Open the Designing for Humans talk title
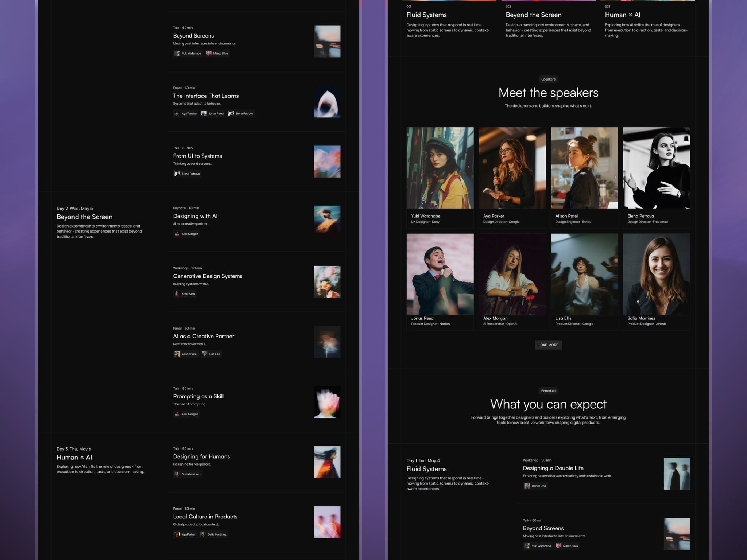Screen dimensions: 747x560 tap(201, 457)
